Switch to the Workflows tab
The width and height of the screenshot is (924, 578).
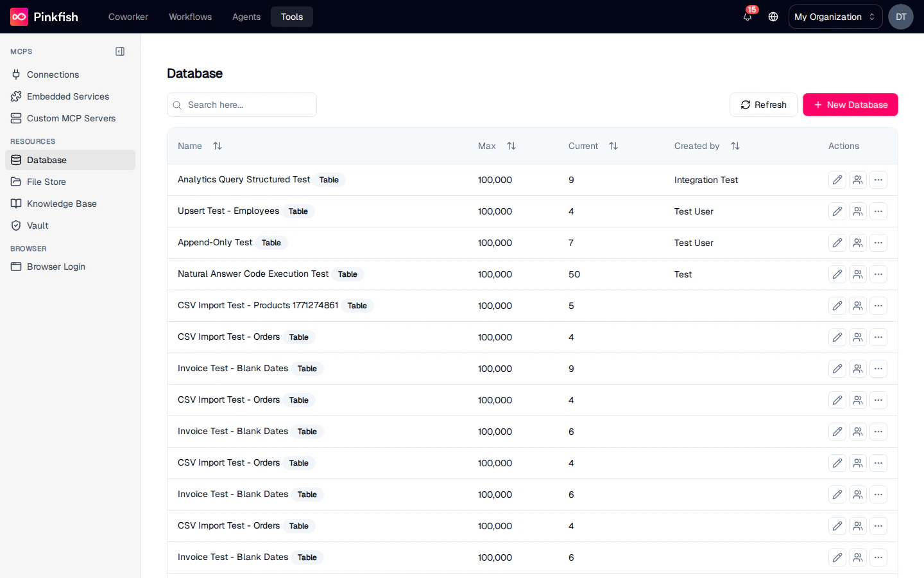pos(190,17)
